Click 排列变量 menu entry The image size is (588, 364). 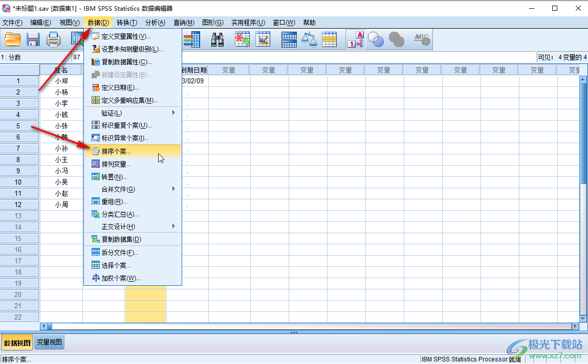coord(133,164)
